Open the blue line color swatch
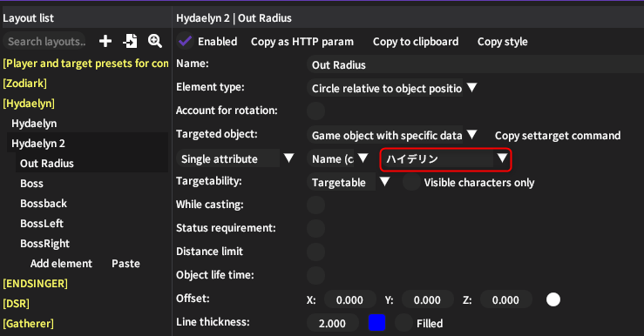 (x=377, y=322)
